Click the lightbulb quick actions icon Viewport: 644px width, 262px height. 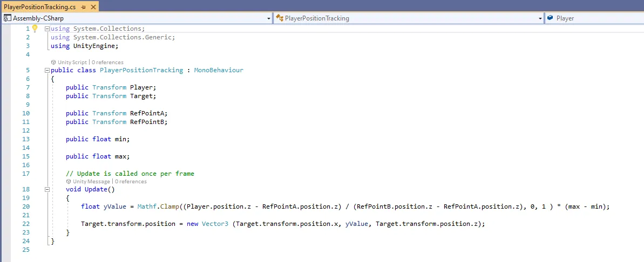35,28
